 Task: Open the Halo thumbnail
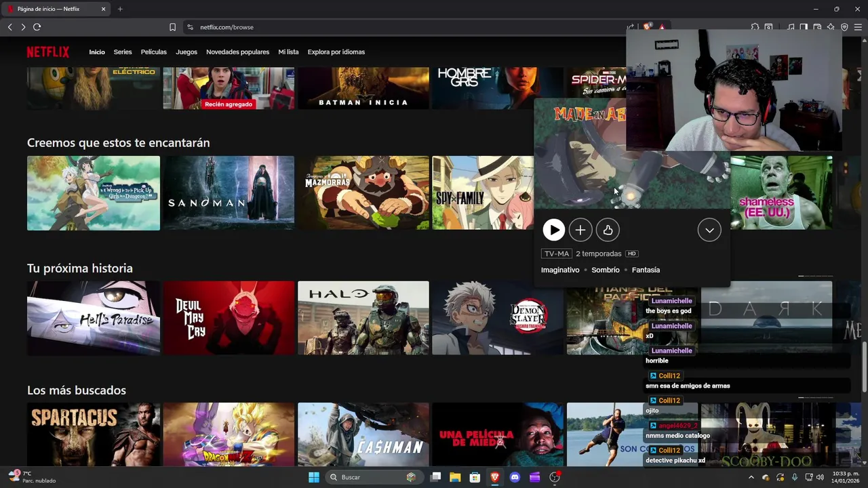(x=363, y=318)
